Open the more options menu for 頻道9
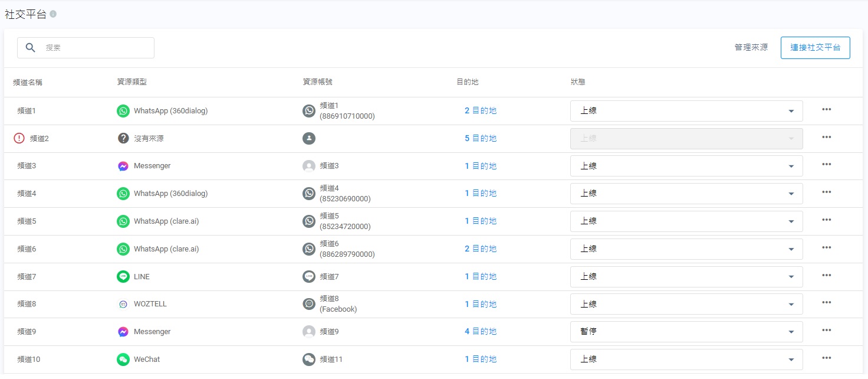 [x=826, y=331]
